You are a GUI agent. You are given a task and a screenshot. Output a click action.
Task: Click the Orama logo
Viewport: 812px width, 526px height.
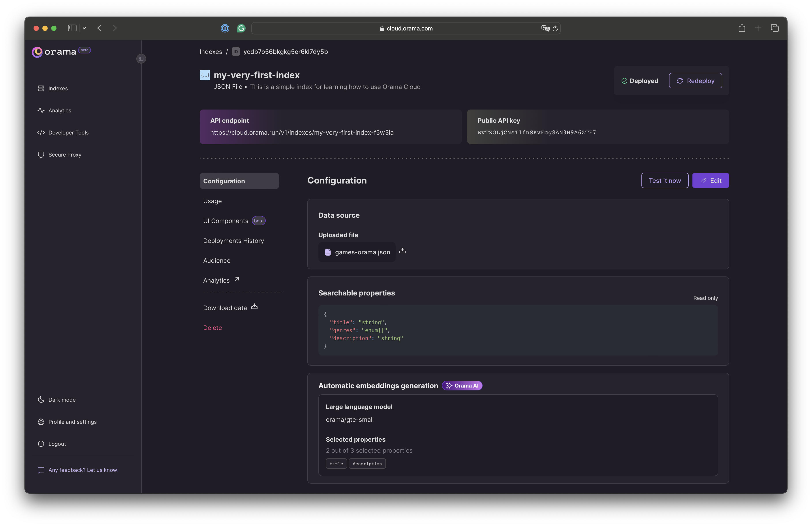point(54,52)
